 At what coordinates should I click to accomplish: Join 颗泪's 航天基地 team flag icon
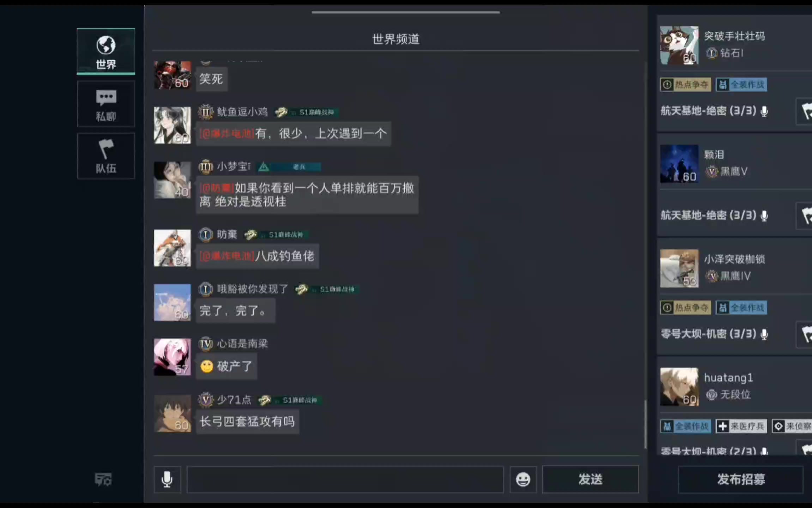coord(806,216)
